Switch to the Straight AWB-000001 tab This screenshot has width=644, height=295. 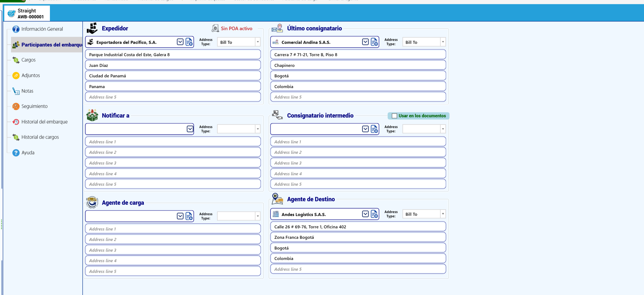click(27, 13)
